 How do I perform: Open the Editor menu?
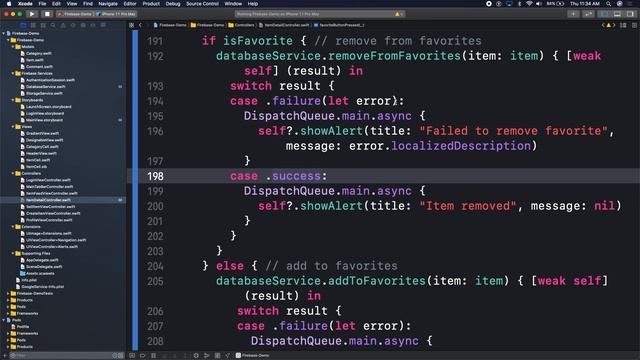tap(130, 4)
